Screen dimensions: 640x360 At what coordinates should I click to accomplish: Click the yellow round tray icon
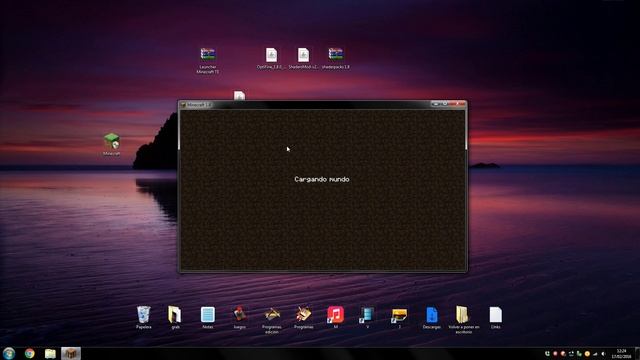pos(587,354)
